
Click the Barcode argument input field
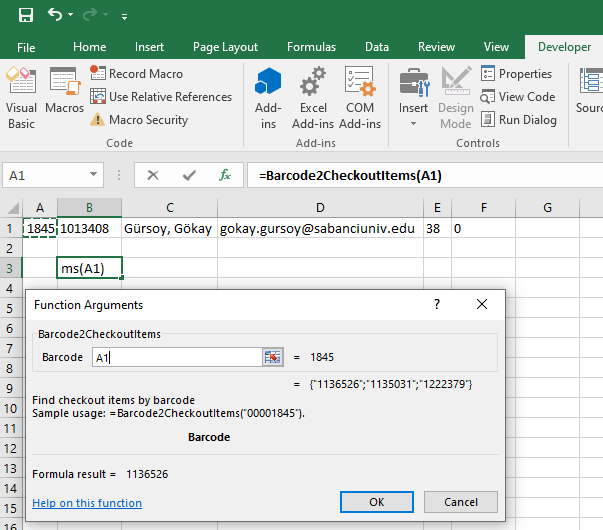click(x=176, y=357)
